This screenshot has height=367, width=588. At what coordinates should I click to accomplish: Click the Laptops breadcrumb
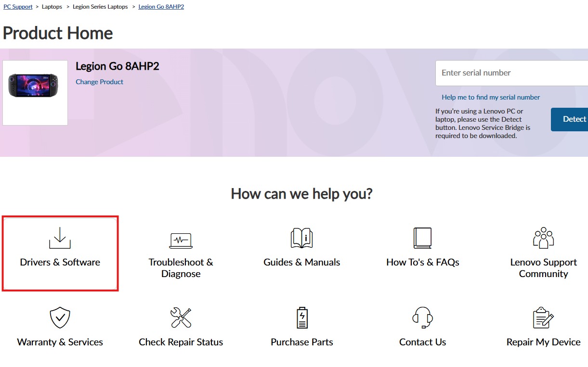52,7
